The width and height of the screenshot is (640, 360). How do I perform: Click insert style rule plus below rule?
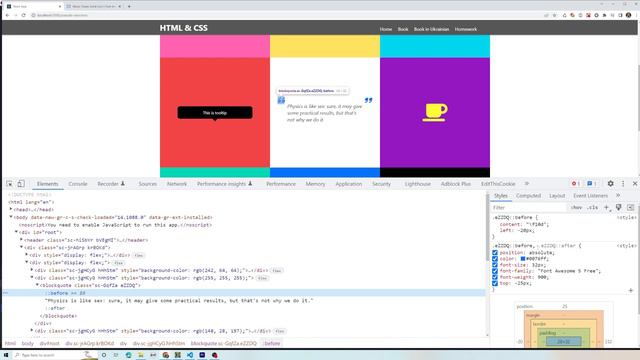(631, 290)
